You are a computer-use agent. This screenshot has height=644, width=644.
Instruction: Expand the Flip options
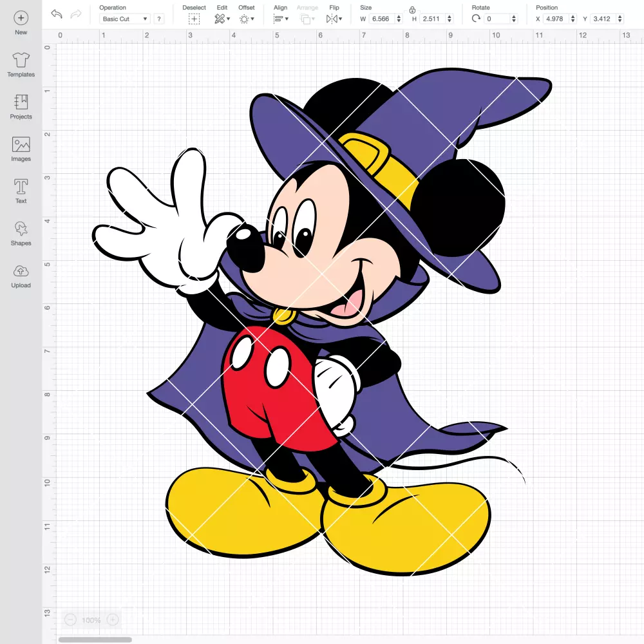[334, 19]
